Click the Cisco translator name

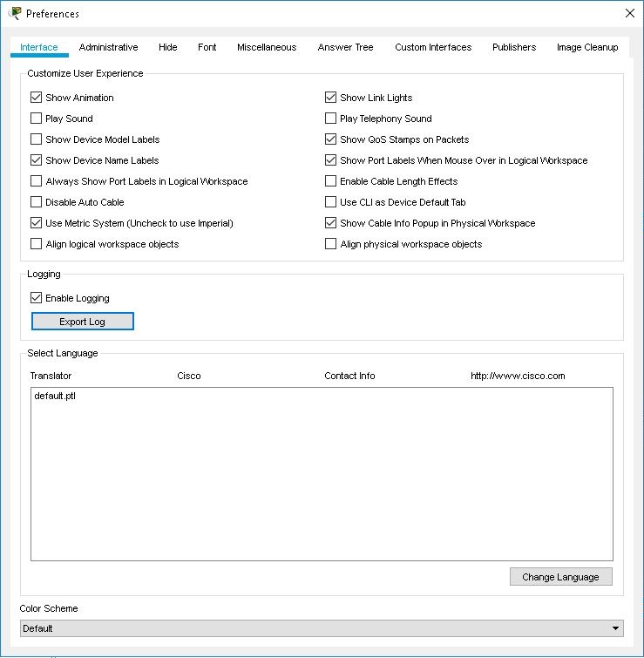[x=189, y=376]
